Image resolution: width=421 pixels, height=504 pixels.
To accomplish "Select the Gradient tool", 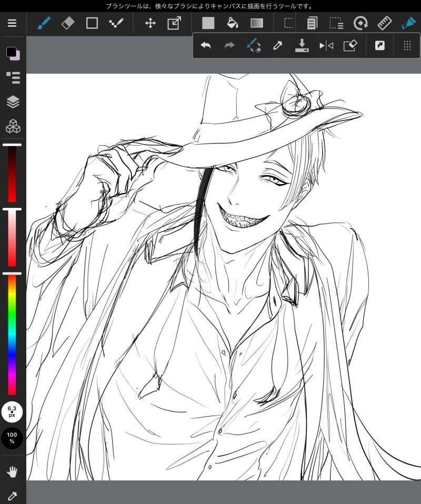I will tap(257, 23).
